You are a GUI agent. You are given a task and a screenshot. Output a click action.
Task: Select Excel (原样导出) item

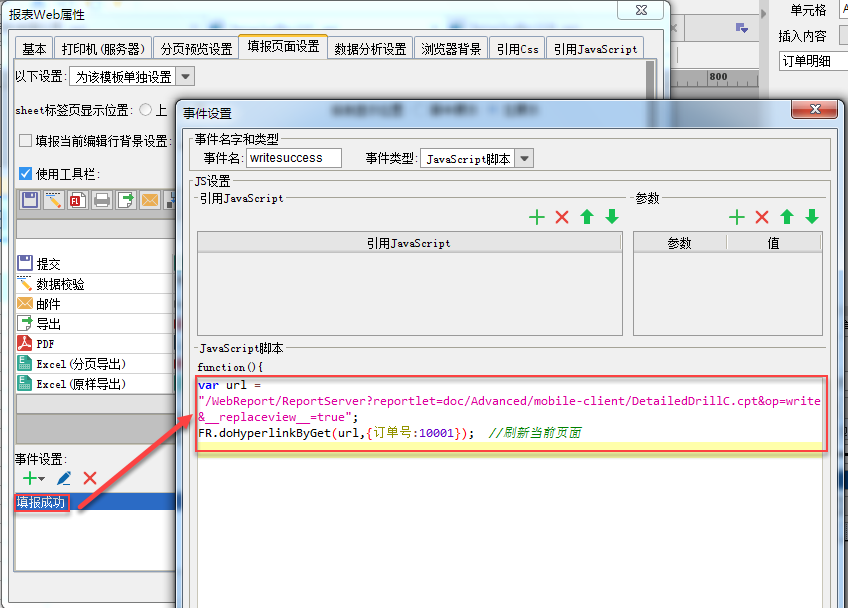[x=95, y=384]
